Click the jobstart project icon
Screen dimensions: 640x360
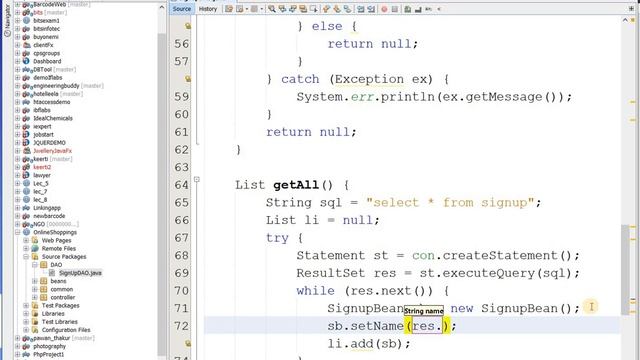pyautogui.click(x=27, y=134)
